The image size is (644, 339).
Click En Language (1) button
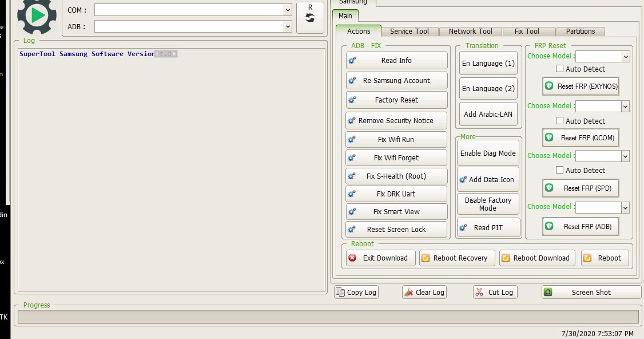[488, 64]
